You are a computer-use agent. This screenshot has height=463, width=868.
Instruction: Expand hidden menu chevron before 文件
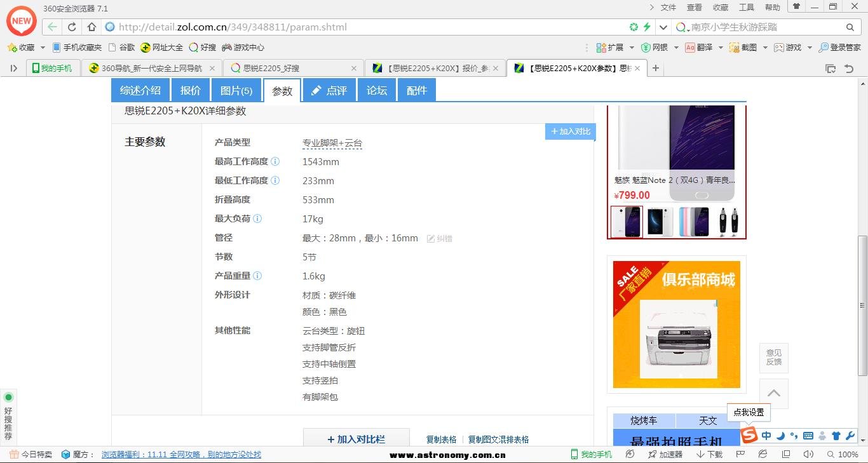(x=651, y=7)
